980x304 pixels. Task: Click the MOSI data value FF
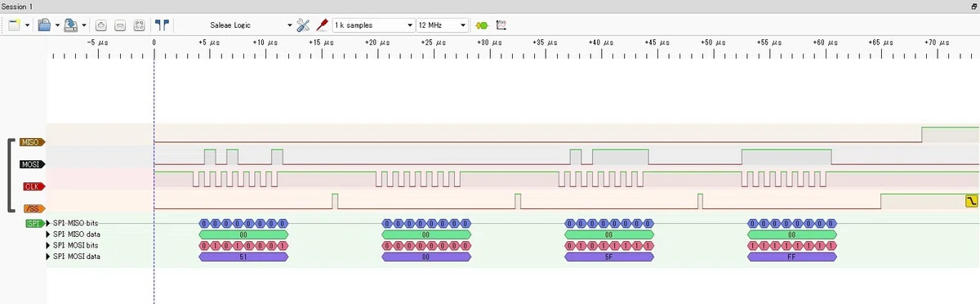click(792, 257)
